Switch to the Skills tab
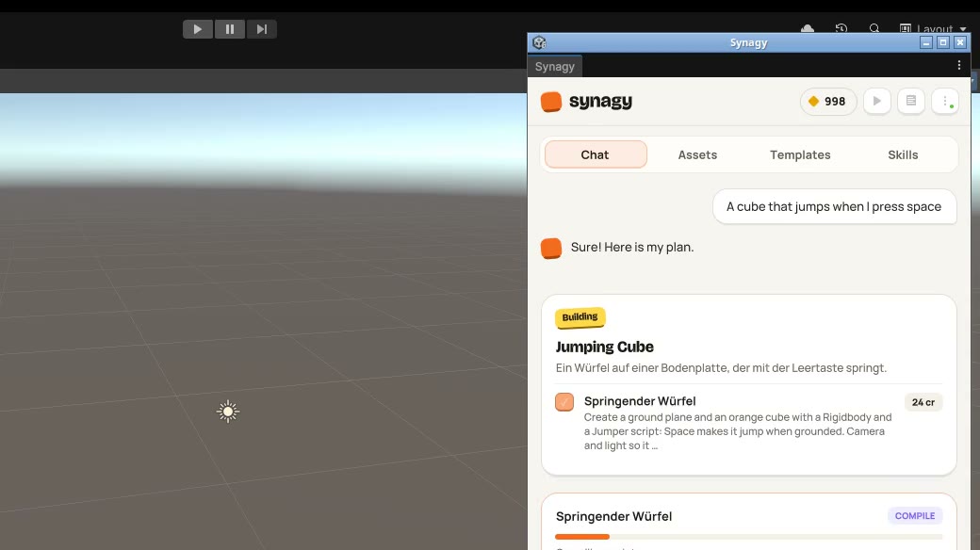 (903, 154)
